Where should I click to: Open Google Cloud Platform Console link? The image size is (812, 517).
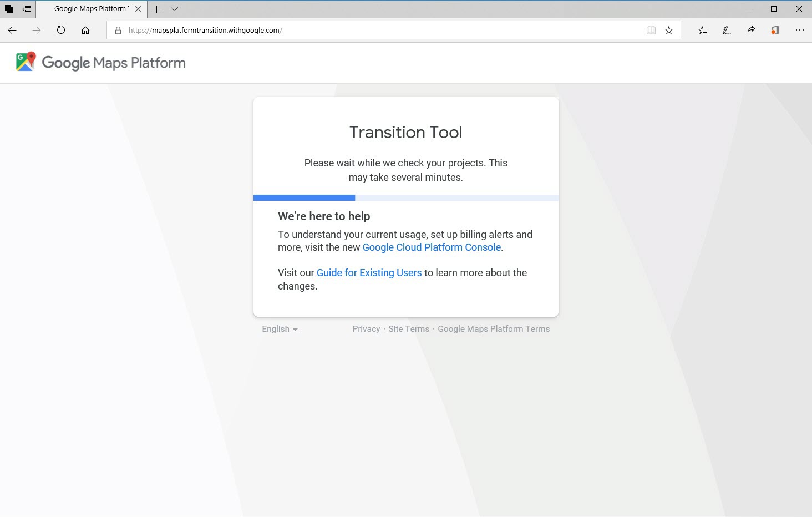(432, 247)
